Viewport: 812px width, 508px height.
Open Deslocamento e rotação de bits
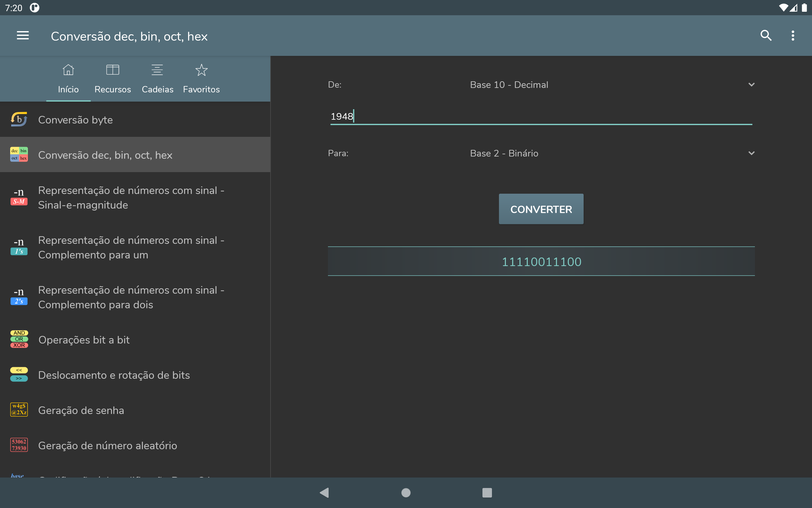click(135, 375)
